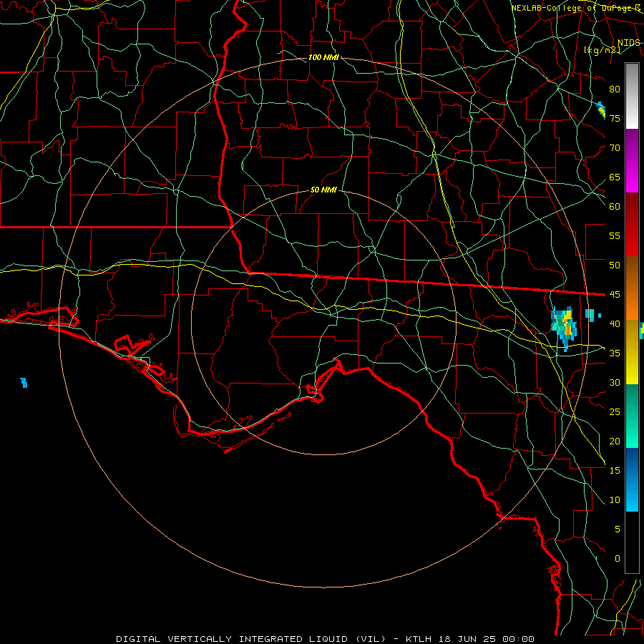This screenshot has width=644, height=644.
Task: Click the radar echo at upper right edge
Action: pos(600,110)
